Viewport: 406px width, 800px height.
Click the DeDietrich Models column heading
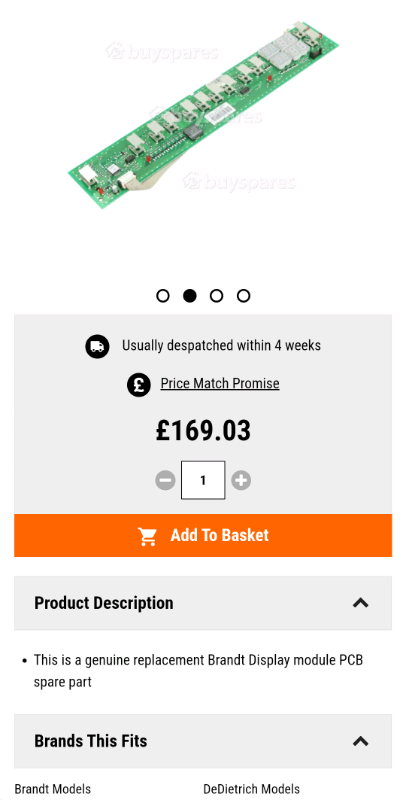(251, 789)
